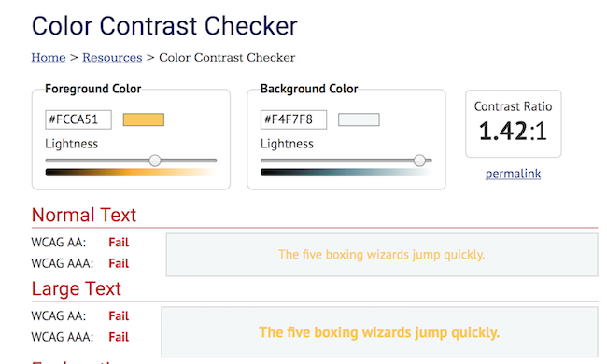Click the background lightness gradient bar
The width and height of the screenshot is (607, 364).
pyautogui.click(x=346, y=173)
